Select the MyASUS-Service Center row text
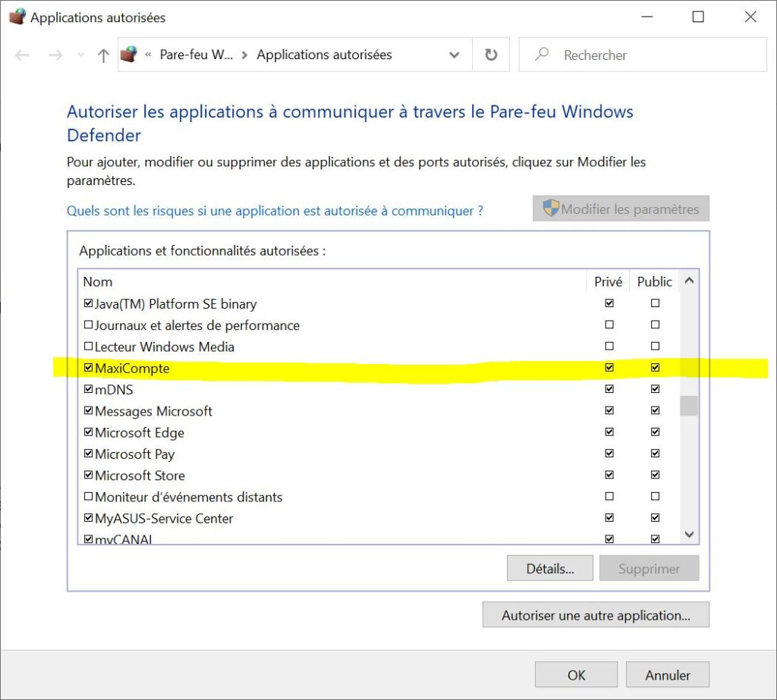Image resolution: width=777 pixels, height=700 pixels. point(164,519)
